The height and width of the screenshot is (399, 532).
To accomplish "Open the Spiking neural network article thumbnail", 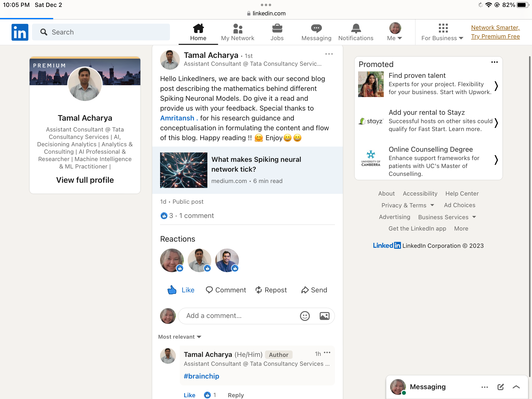I will (x=184, y=170).
